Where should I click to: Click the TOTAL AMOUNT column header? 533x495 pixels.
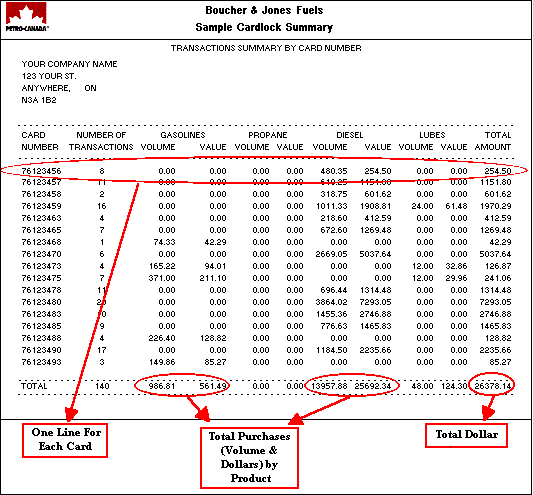click(x=493, y=141)
